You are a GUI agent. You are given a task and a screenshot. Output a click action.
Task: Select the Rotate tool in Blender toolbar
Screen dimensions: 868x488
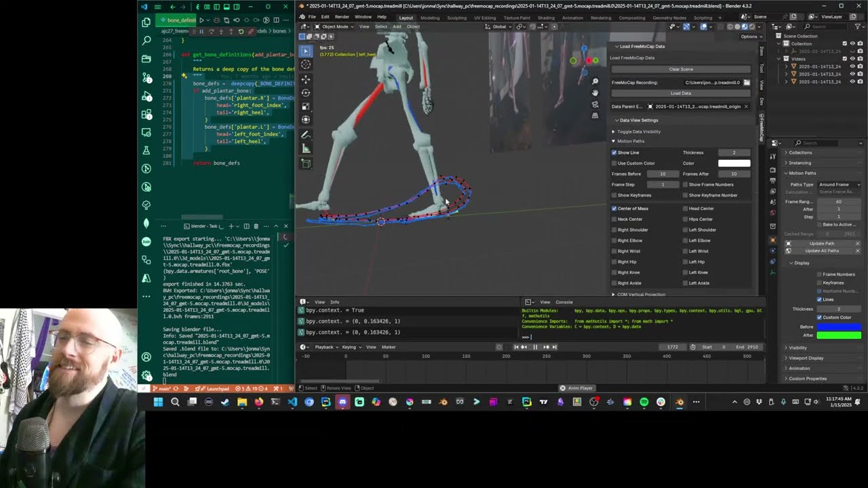click(x=306, y=92)
